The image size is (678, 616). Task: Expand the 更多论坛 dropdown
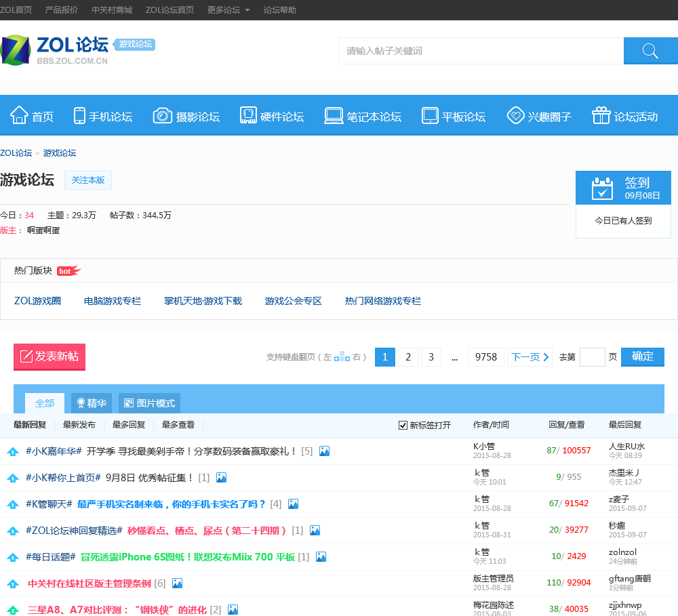click(228, 10)
